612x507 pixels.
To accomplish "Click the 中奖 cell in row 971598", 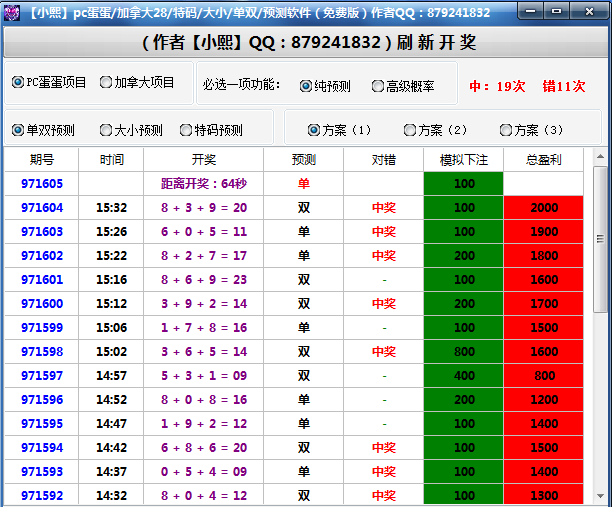I will click(384, 352).
